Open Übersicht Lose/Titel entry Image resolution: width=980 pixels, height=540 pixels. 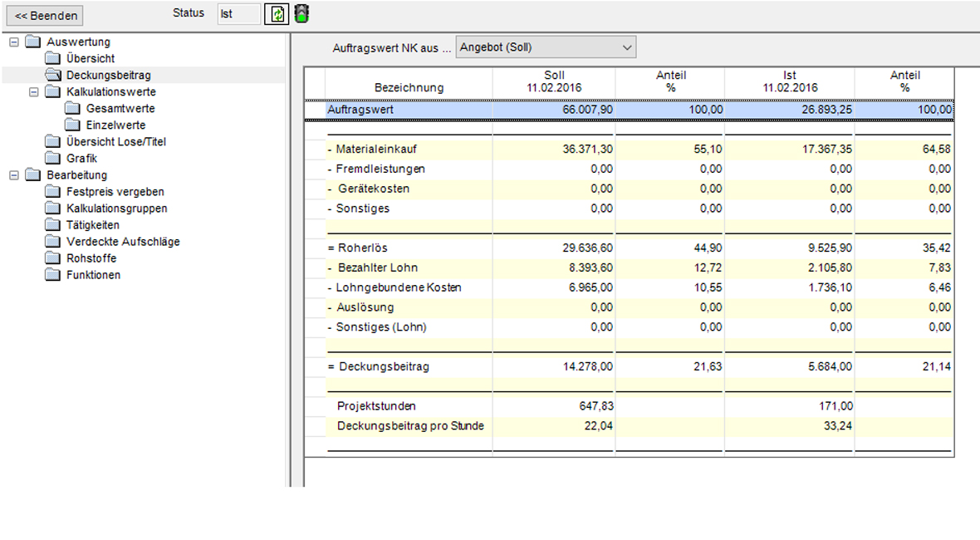pyautogui.click(x=116, y=142)
